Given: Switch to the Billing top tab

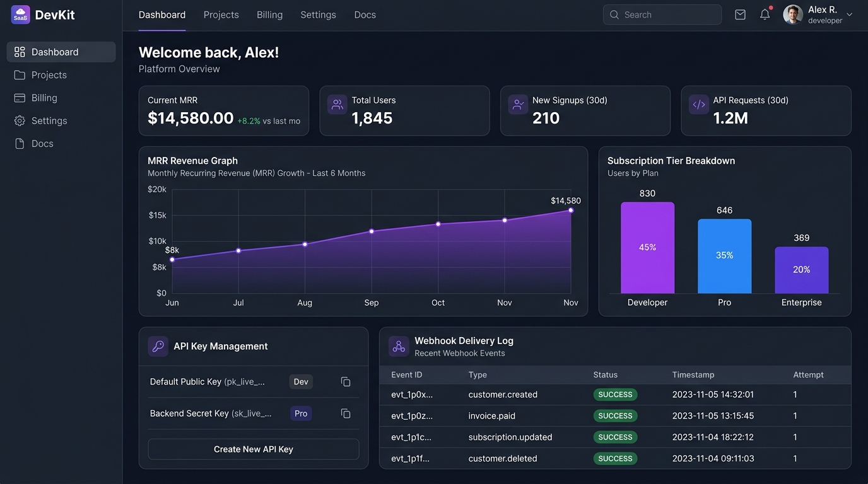Looking at the screenshot, I should (270, 14).
